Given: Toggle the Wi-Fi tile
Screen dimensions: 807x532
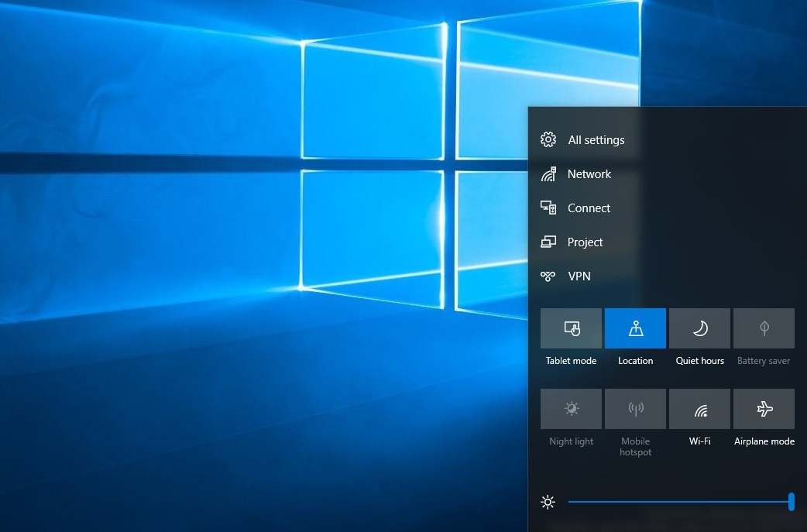Looking at the screenshot, I should (699, 409).
